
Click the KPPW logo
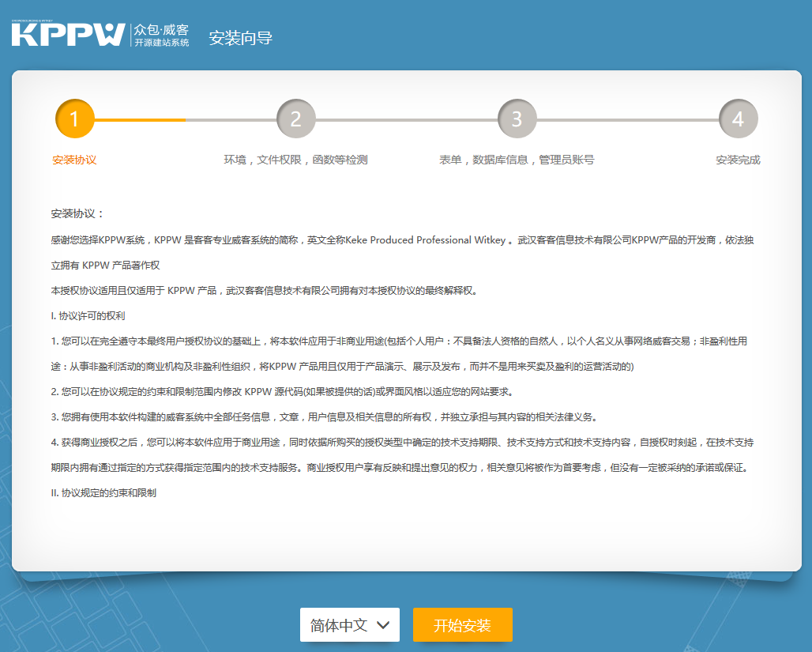coord(69,35)
